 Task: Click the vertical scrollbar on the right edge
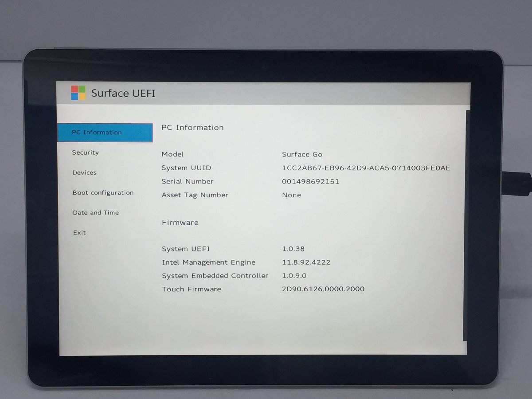coord(465,226)
